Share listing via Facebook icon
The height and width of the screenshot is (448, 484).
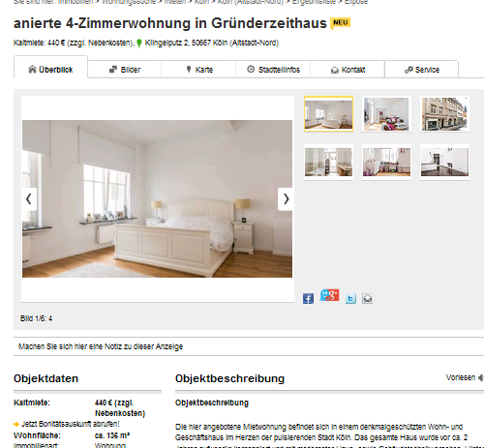click(308, 299)
